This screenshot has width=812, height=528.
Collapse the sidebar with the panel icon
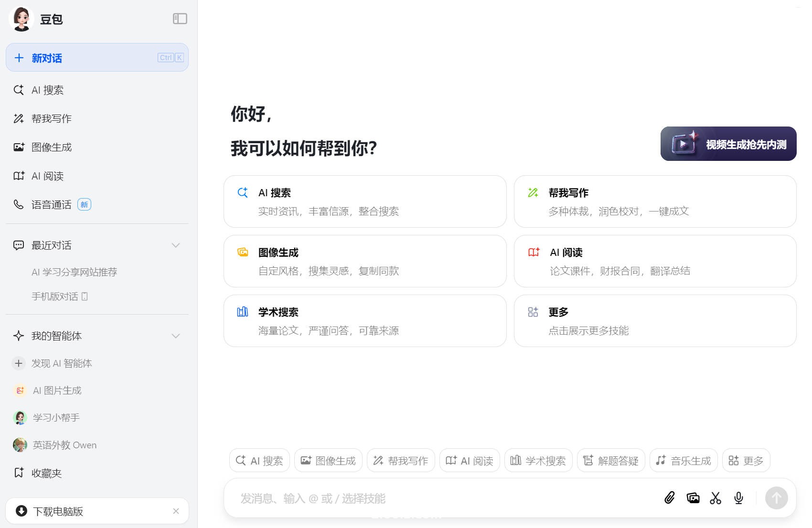pos(180,19)
